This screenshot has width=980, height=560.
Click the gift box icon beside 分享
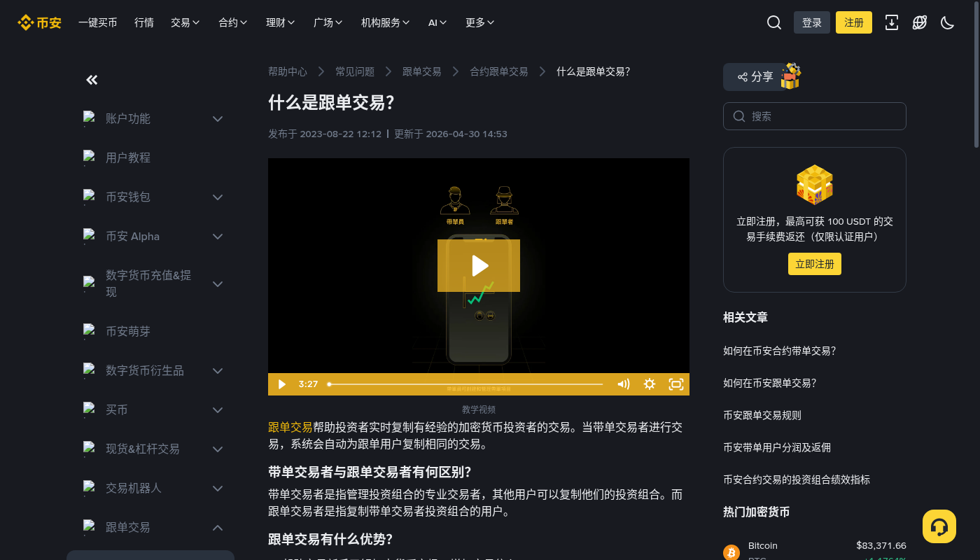pos(790,76)
